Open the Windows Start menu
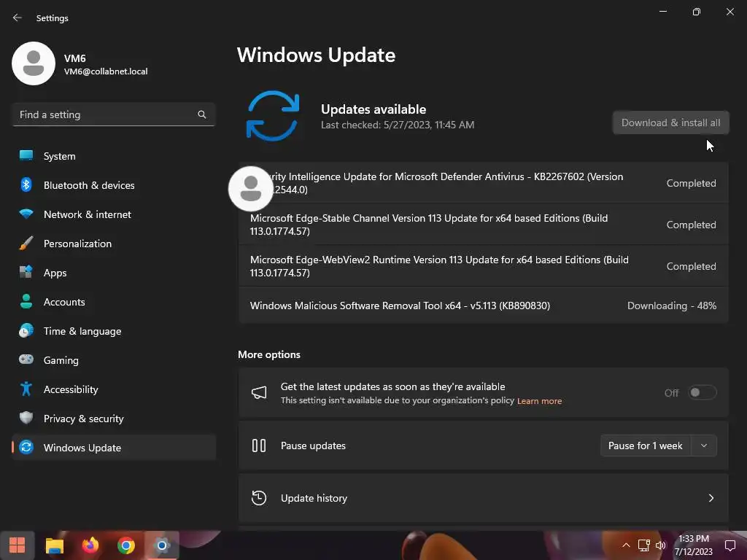The image size is (747, 560). click(18, 545)
